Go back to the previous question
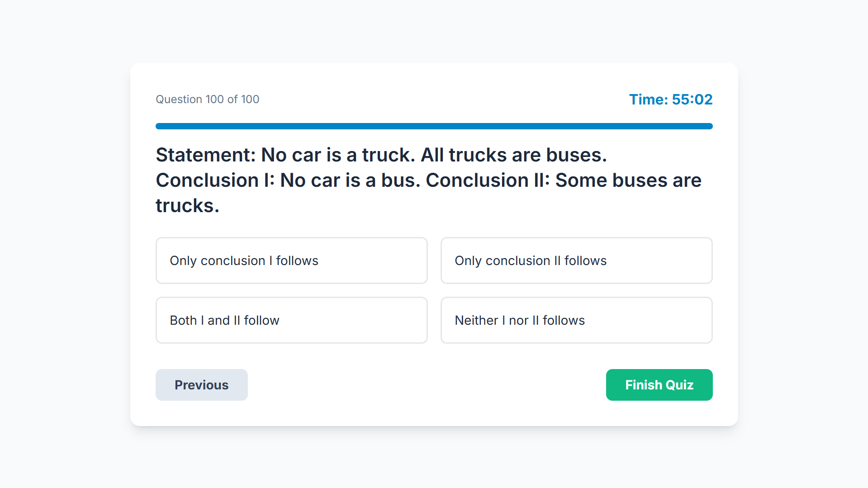Image resolution: width=868 pixels, height=488 pixels. (201, 385)
